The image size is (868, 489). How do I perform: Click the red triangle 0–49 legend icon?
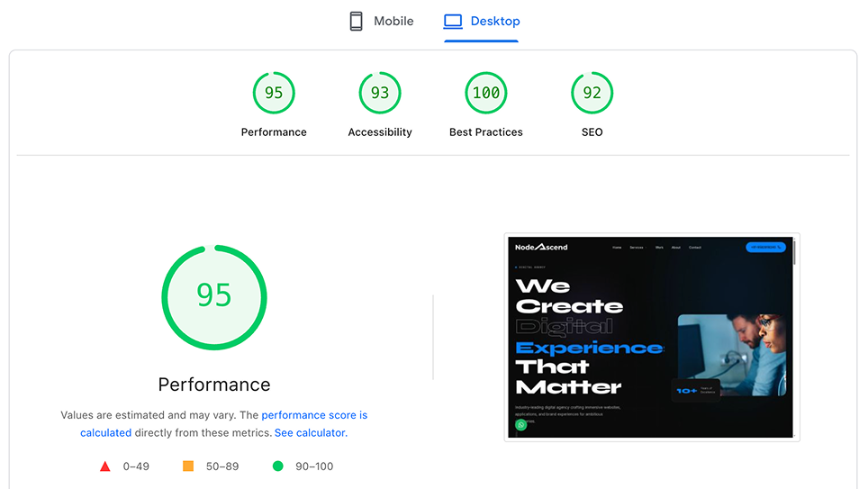(x=104, y=466)
